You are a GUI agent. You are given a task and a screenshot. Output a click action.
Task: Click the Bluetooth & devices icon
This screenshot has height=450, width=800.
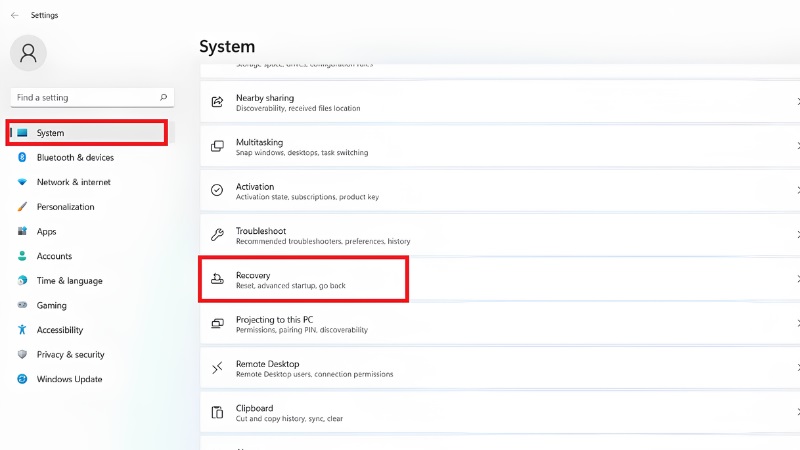pyautogui.click(x=22, y=157)
